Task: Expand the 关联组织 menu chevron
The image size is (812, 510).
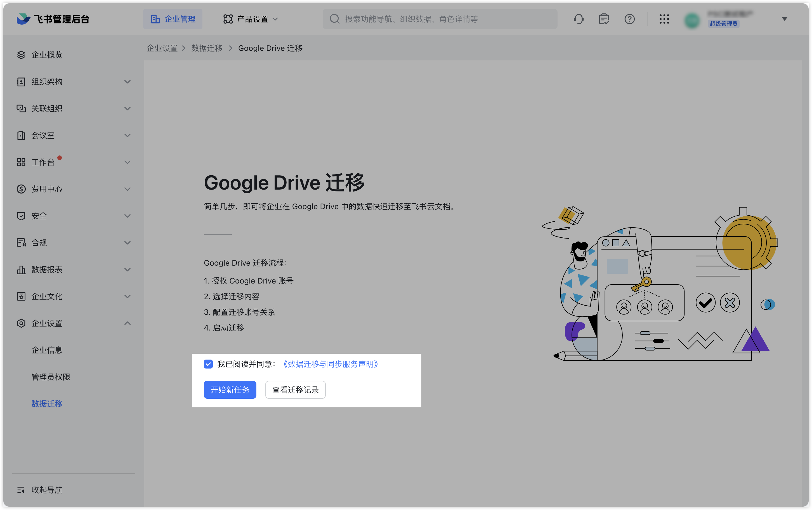Action: point(127,108)
